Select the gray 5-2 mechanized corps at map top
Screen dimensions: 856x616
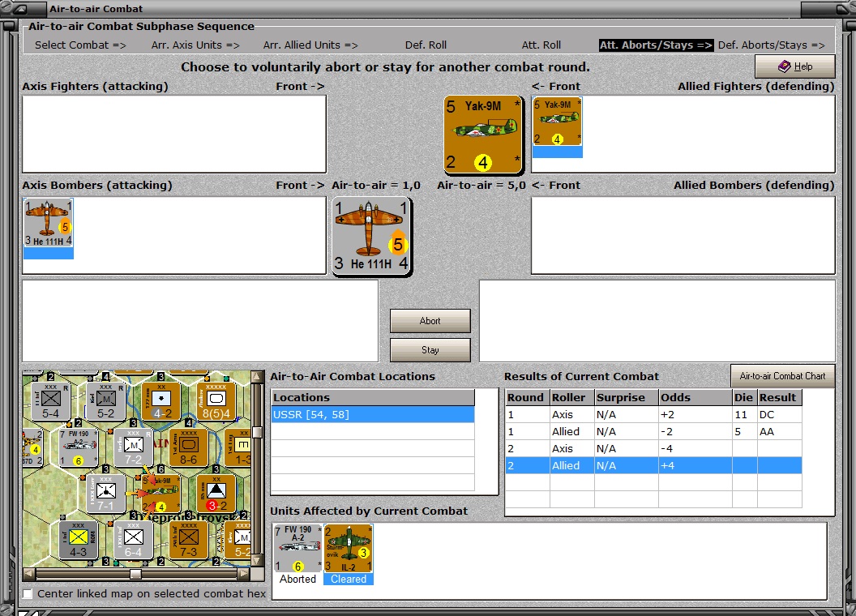point(106,401)
